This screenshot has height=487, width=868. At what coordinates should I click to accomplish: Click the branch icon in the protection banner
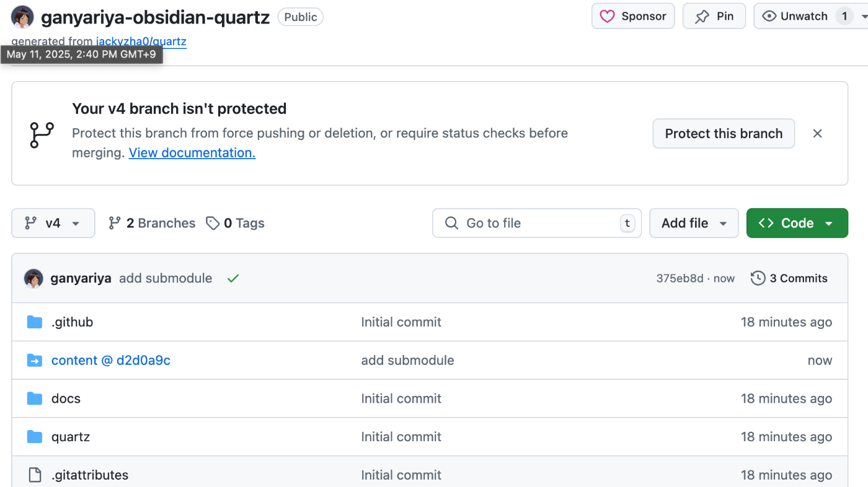point(42,134)
